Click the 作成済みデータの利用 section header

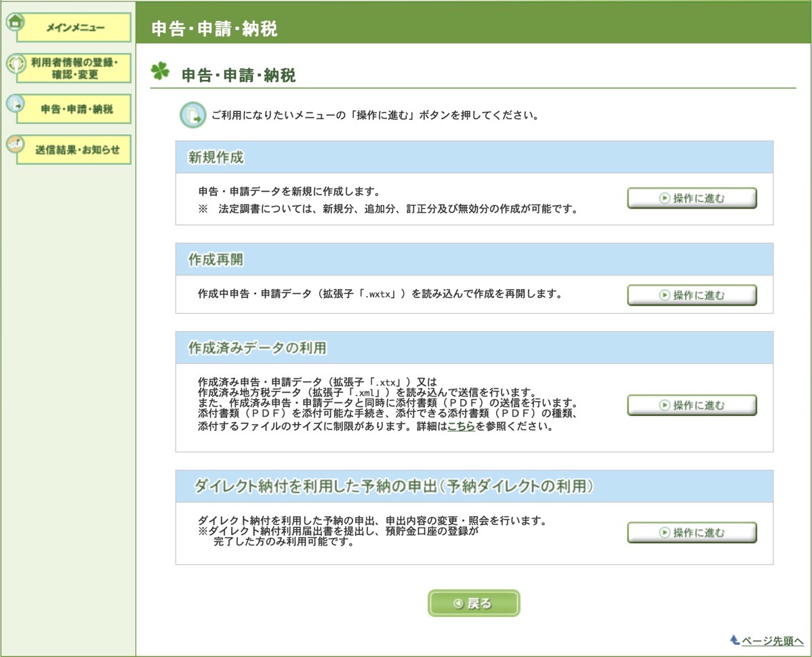[474, 347]
